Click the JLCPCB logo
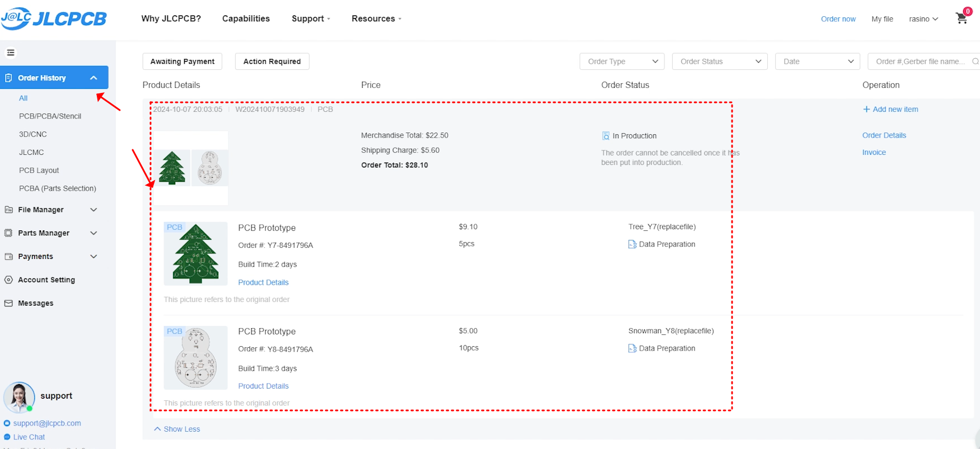The height and width of the screenshot is (449, 980). click(x=54, y=18)
